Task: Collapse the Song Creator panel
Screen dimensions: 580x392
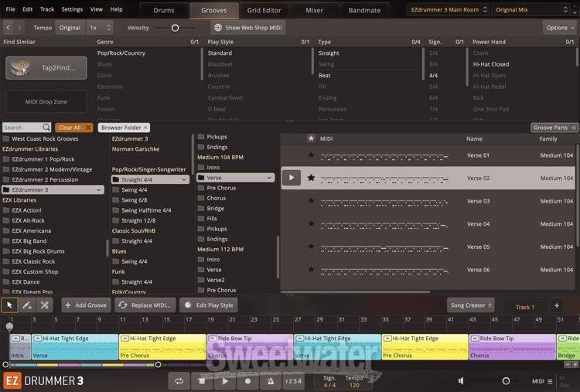Action: coord(470,305)
